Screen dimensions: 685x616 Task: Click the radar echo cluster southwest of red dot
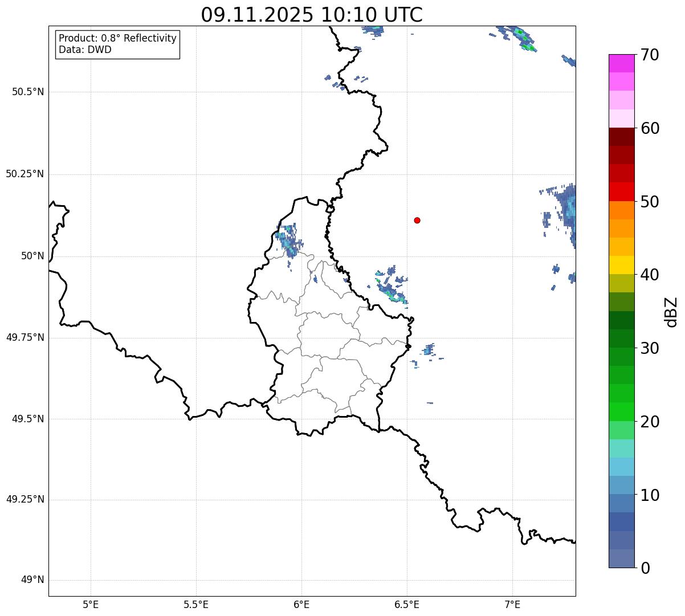(x=390, y=285)
